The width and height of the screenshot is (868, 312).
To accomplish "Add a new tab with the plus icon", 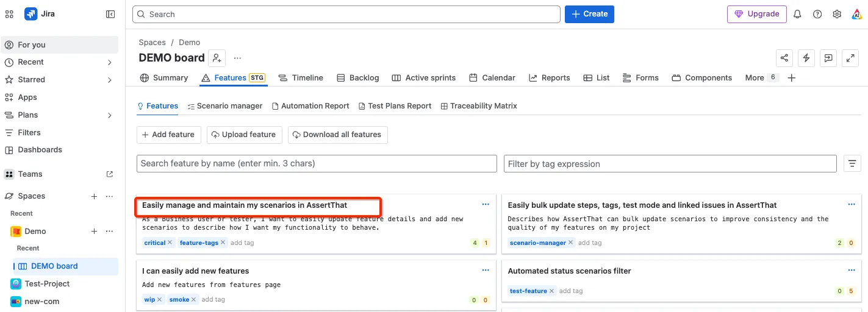I will click(792, 78).
